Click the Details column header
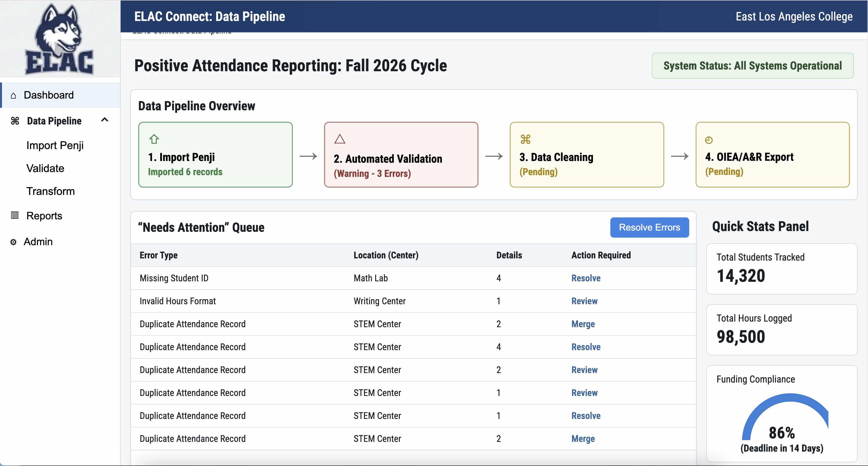The image size is (868, 466). tap(509, 255)
